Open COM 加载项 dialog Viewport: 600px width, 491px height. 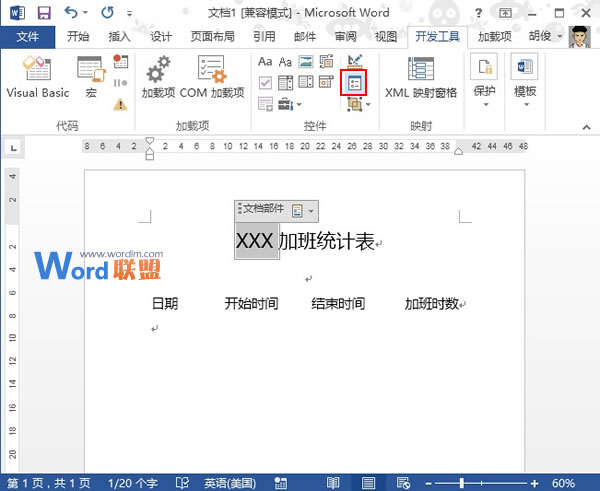pos(212,77)
